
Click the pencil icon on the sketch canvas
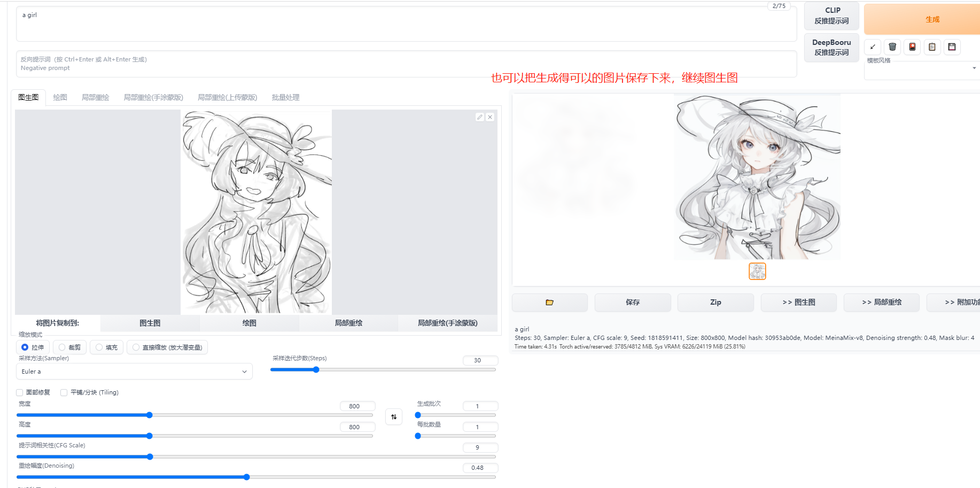pyautogui.click(x=479, y=117)
